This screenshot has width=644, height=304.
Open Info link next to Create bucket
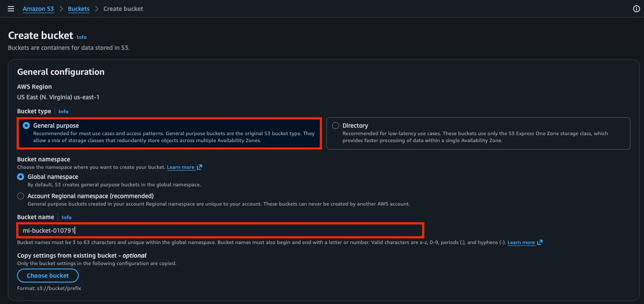click(82, 37)
